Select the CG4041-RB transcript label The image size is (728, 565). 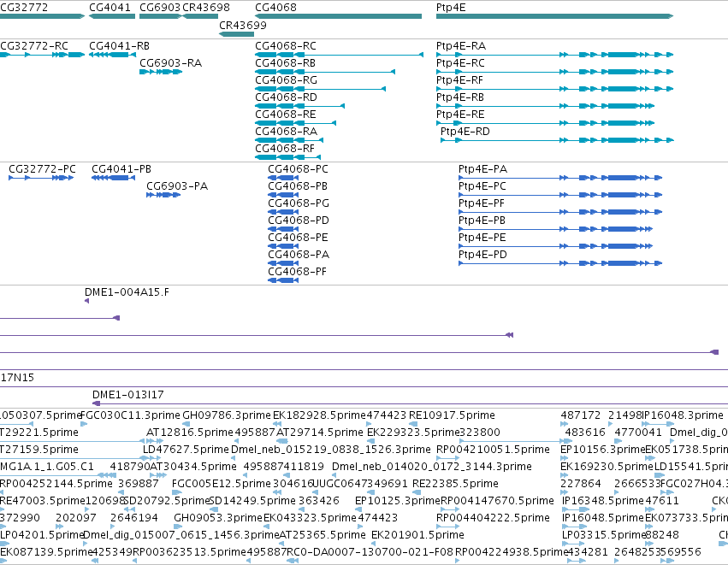coord(119,46)
